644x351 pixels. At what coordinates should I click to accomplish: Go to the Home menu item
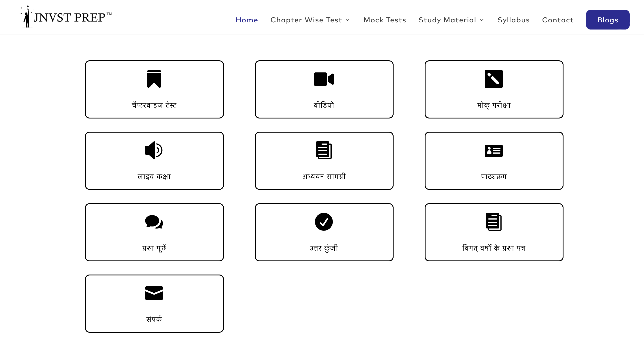coord(247,20)
